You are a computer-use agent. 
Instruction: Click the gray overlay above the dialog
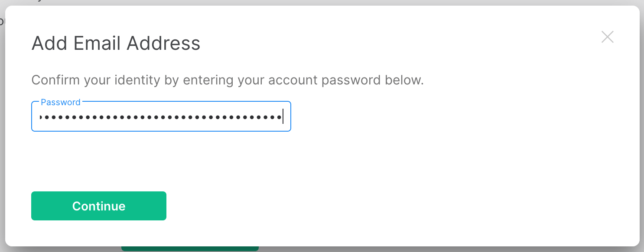coord(322,3)
